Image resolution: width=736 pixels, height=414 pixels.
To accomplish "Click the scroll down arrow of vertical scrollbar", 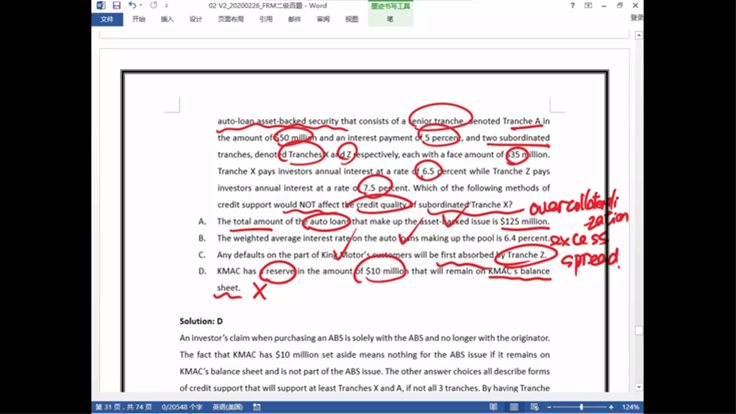I will tap(639, 387).
